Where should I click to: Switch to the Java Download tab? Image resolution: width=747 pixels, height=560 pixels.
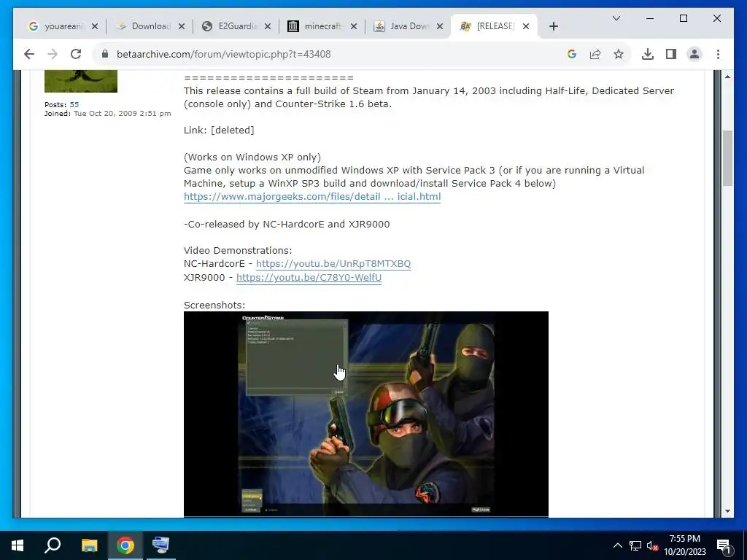click(403, 26)
